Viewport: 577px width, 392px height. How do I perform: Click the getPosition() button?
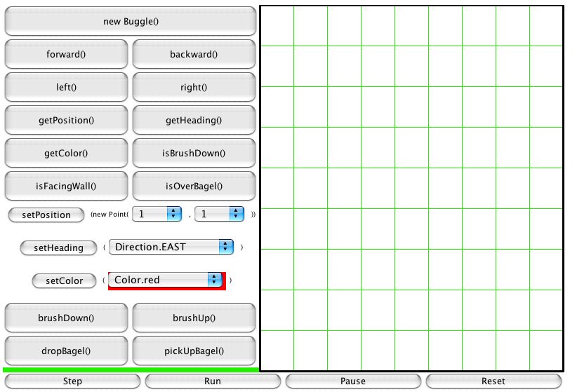click(66, 121)
